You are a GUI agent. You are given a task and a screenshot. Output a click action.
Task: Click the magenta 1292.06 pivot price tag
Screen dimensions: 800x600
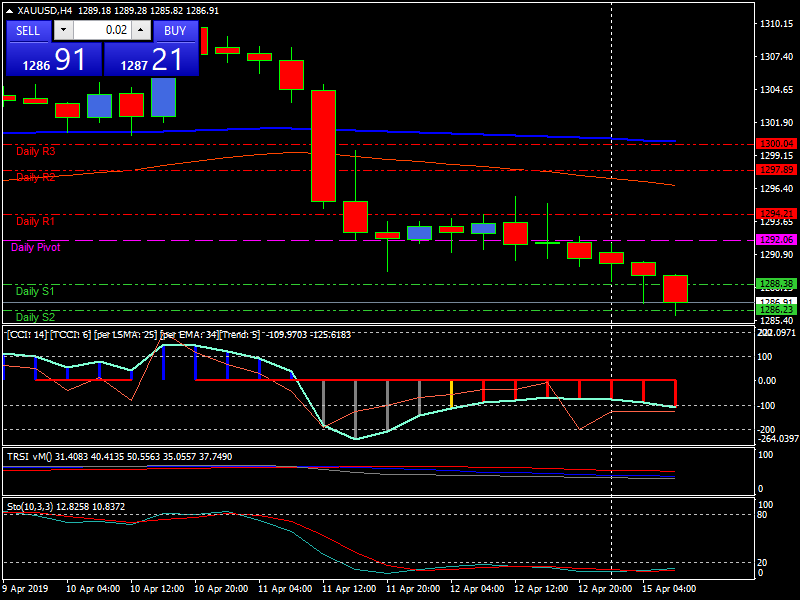(777, 240)
